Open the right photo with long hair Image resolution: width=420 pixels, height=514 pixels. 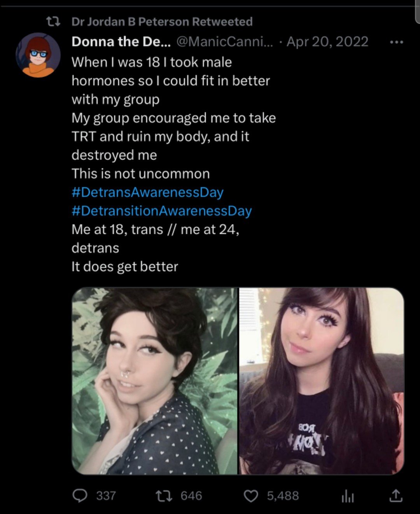[x=322, y=381]
